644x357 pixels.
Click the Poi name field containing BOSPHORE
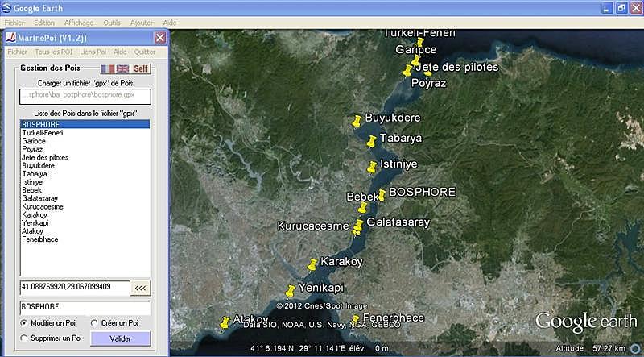(85, 308)
